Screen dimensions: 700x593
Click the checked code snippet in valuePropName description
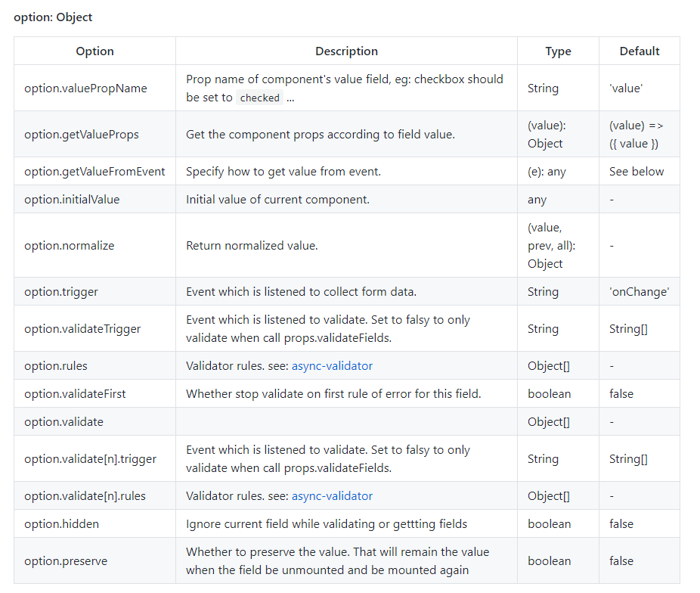[x=259, y=98]
